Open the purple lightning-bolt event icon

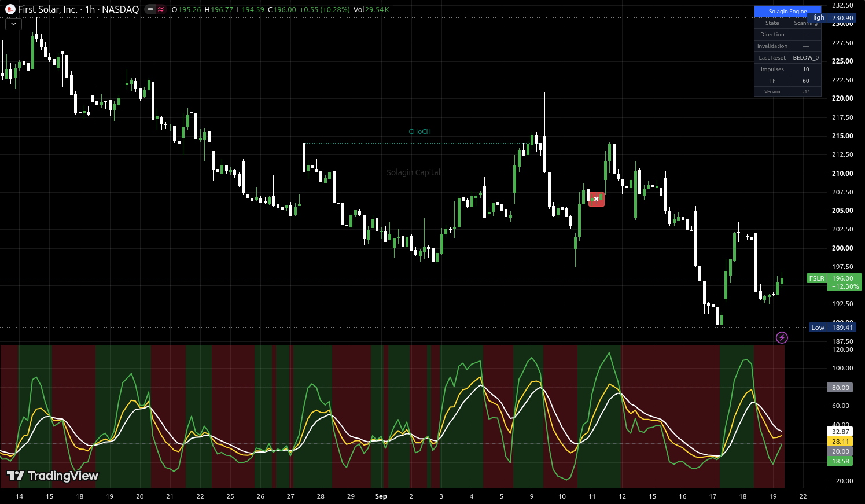pyautogui.click(x=782, y=337)
